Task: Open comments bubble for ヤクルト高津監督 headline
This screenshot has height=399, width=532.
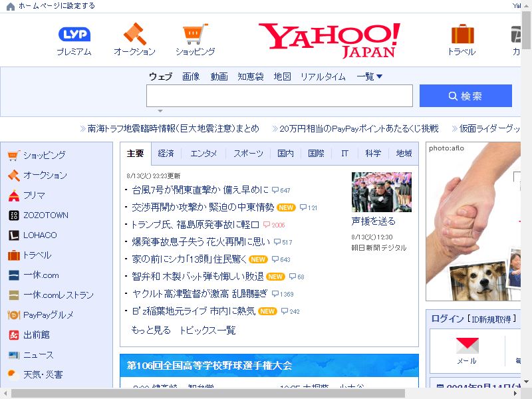Action: 283,294
